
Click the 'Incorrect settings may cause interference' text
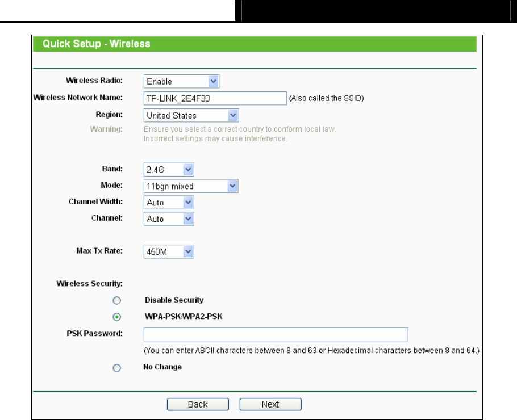pos(216,138)
